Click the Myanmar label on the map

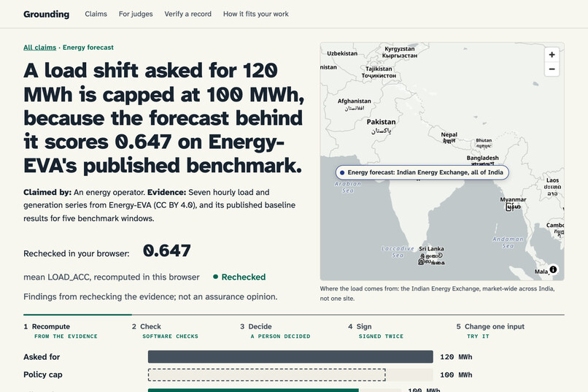[513, 199]
